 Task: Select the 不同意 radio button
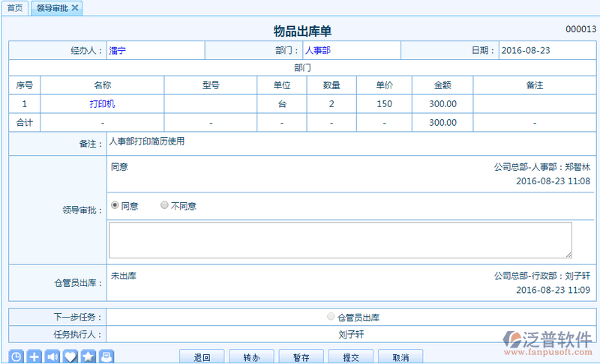coord(164,205)
